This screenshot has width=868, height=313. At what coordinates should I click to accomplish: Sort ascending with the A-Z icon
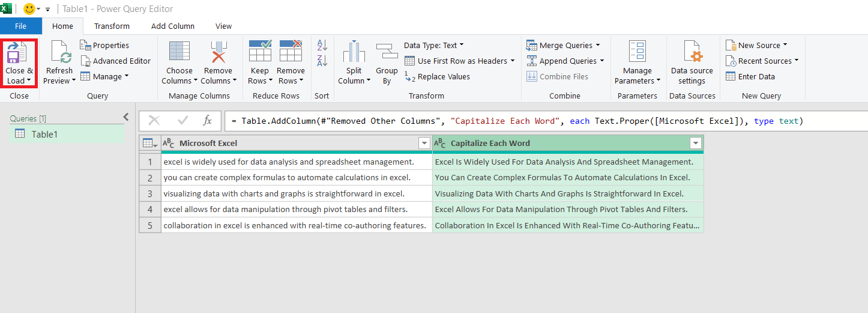click(x=322, y=45)
